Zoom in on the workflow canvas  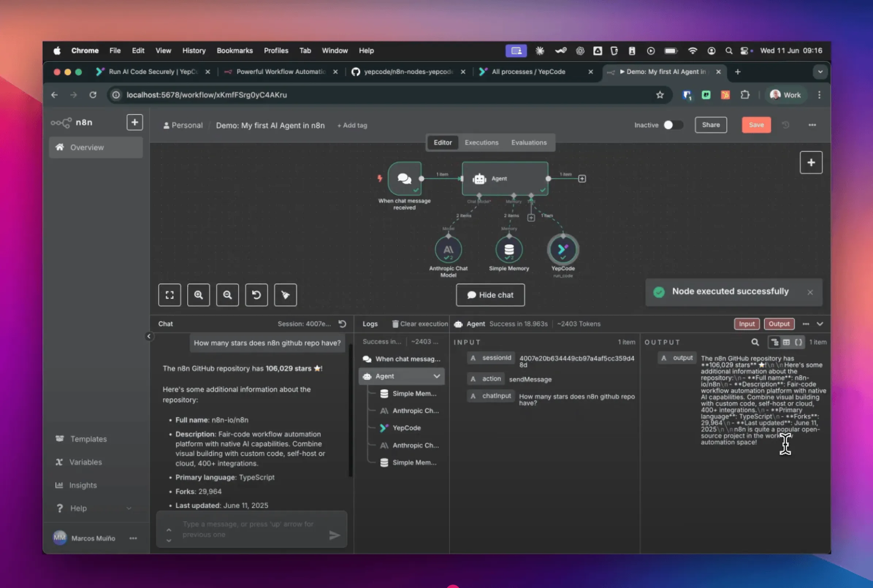pos(198,295)
